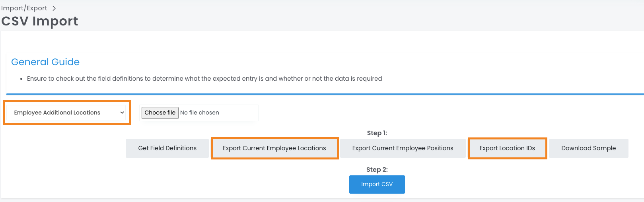Get Field Definitions for the import
This screenshot has width=644, height=202.
pyautogui.click(x=167, y=148)
